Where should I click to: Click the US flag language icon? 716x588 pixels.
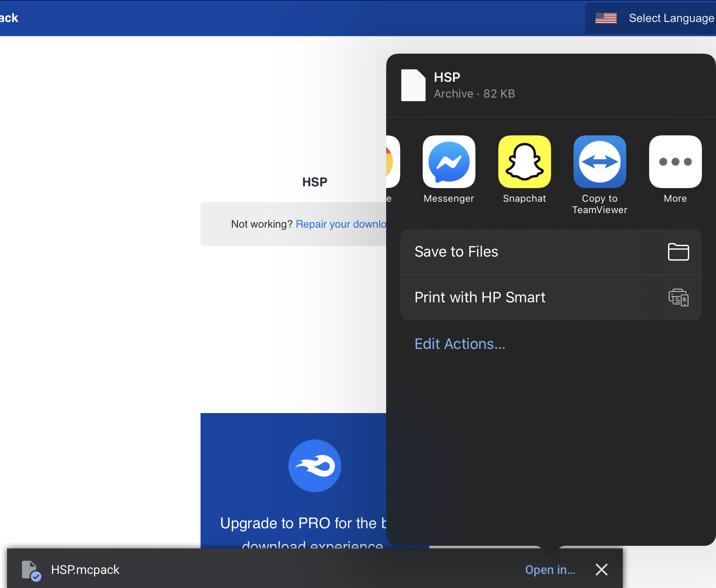tap(606, 18)
